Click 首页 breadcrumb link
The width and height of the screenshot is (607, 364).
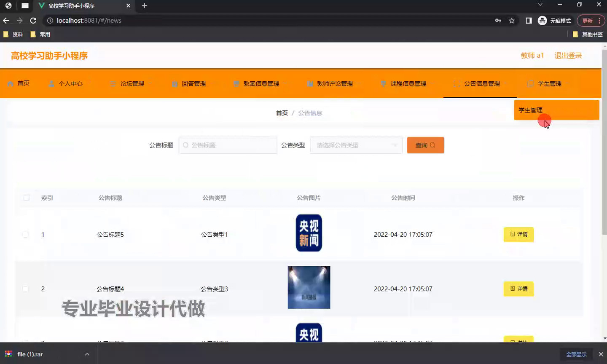click(282, 113)
